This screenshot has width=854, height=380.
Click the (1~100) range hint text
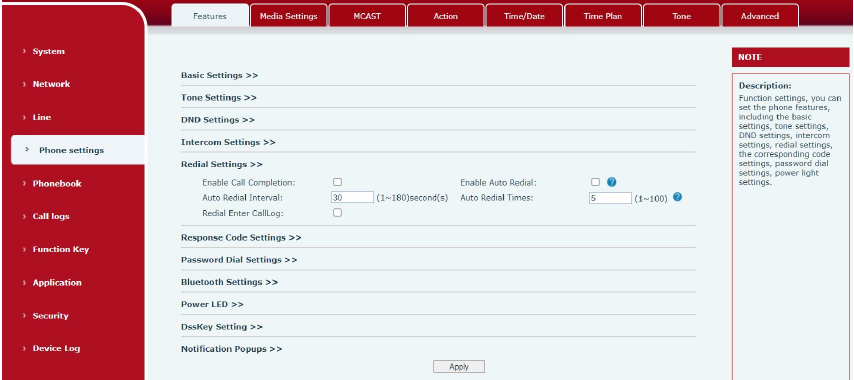coord(651,199)
